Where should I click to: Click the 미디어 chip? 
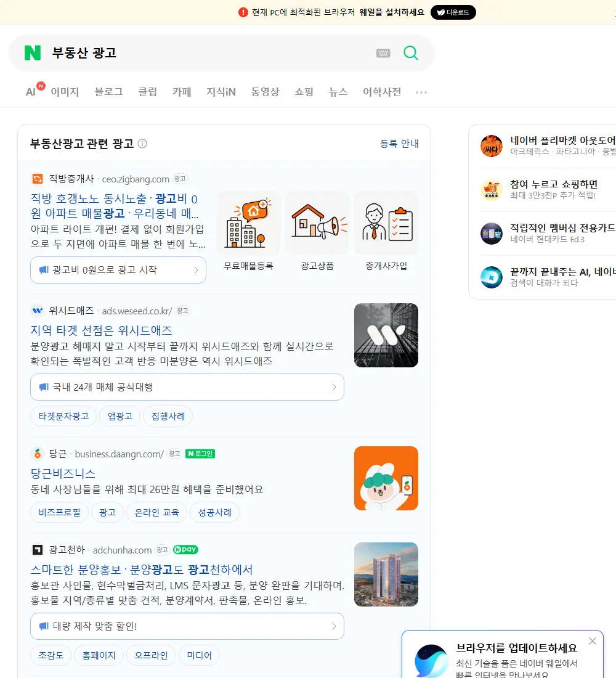pyautogui.click(x=199, y=655)
